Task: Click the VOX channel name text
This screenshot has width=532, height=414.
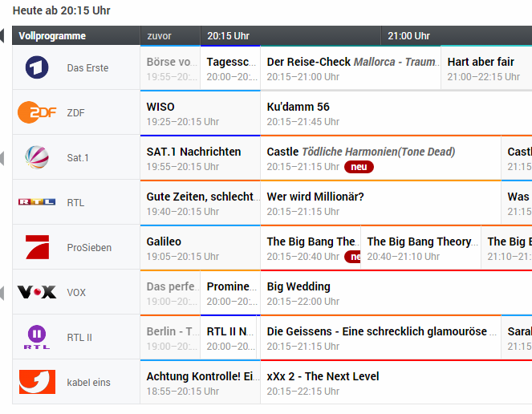Action: tap(76, 293)
